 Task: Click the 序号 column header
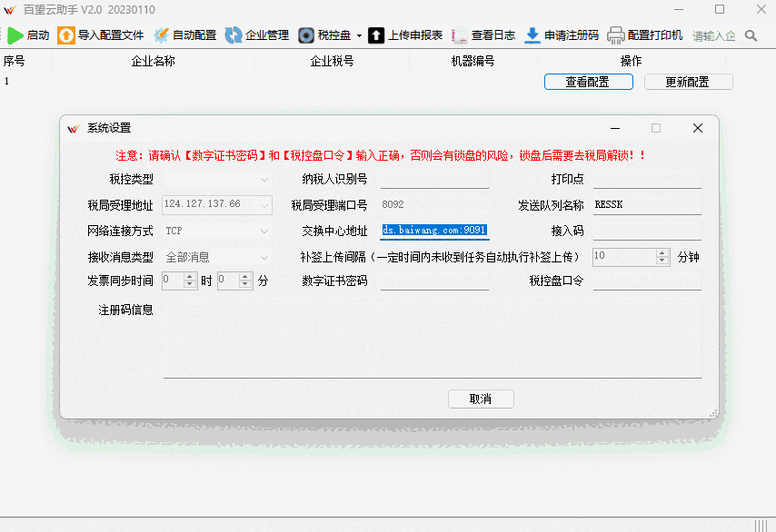click(14, 61)
